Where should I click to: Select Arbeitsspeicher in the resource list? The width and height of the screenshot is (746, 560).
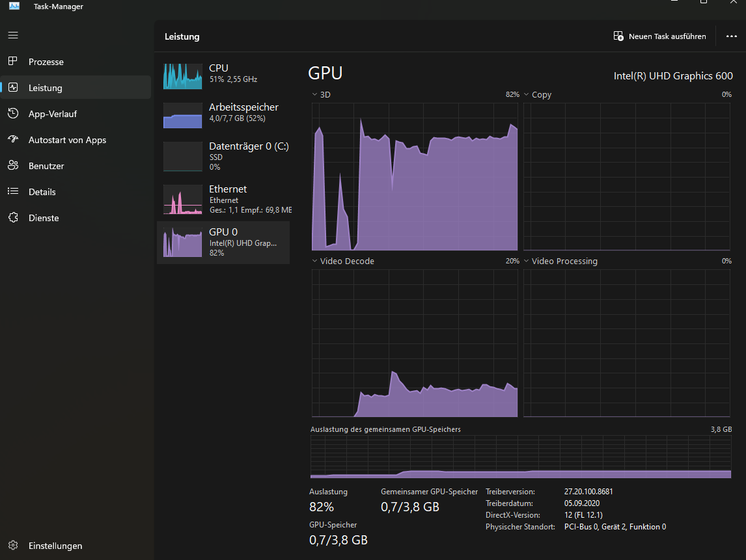(223, 115)
